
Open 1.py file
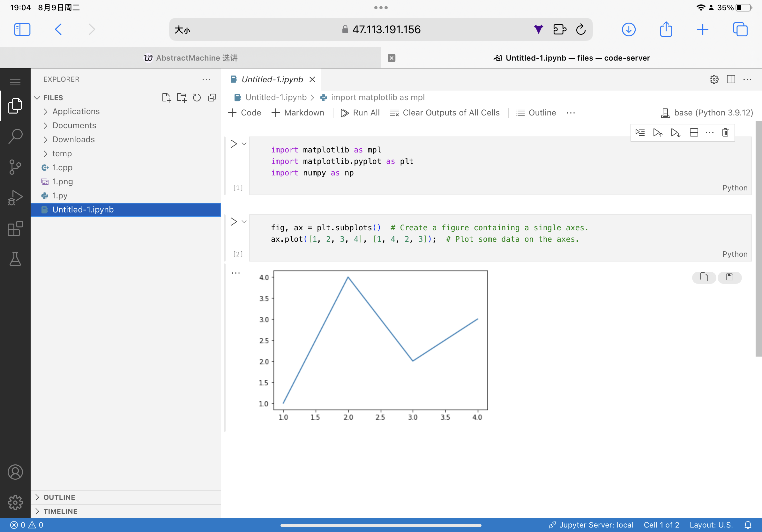[126, 196]
